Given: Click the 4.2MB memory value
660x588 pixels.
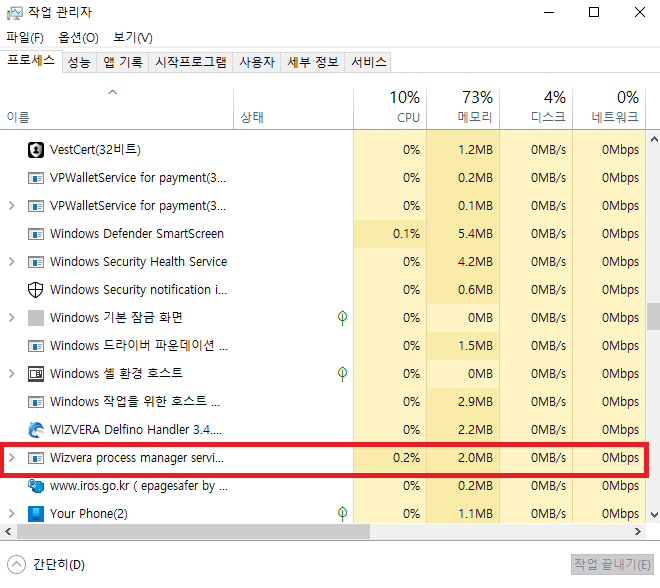Looking at the screenshot, I should click(x=475, y=262).
